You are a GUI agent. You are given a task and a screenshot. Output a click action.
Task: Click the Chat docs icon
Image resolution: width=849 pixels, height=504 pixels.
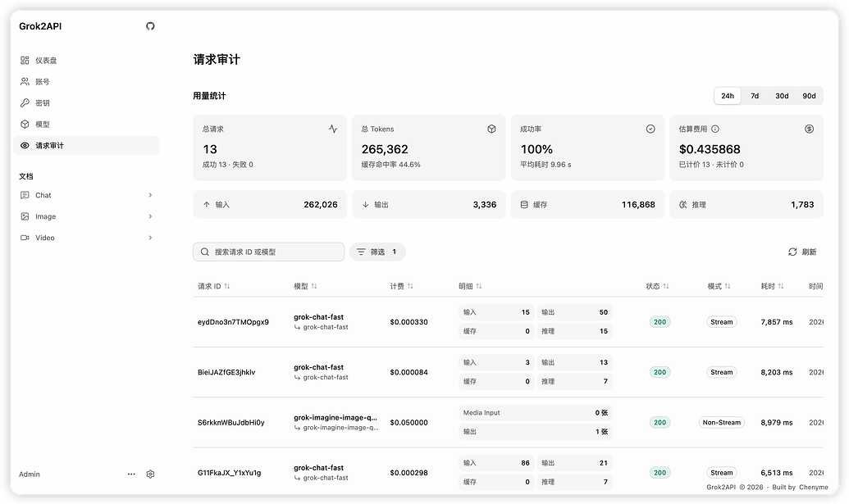[x=25, y=195]
